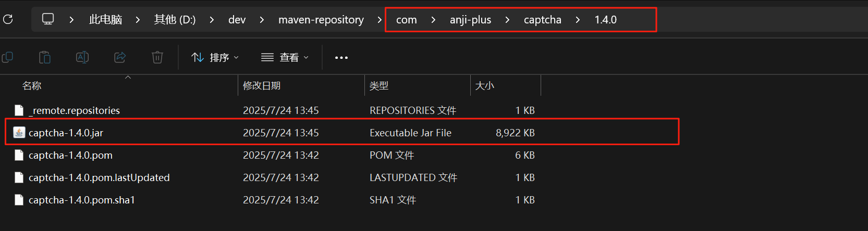Click the paste clipboard icon

coord(45,57)
